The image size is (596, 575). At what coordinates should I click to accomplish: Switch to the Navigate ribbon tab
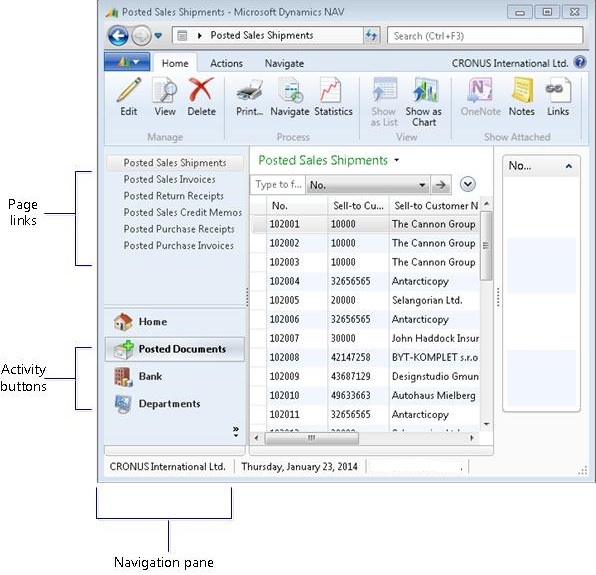pos(284,63)
